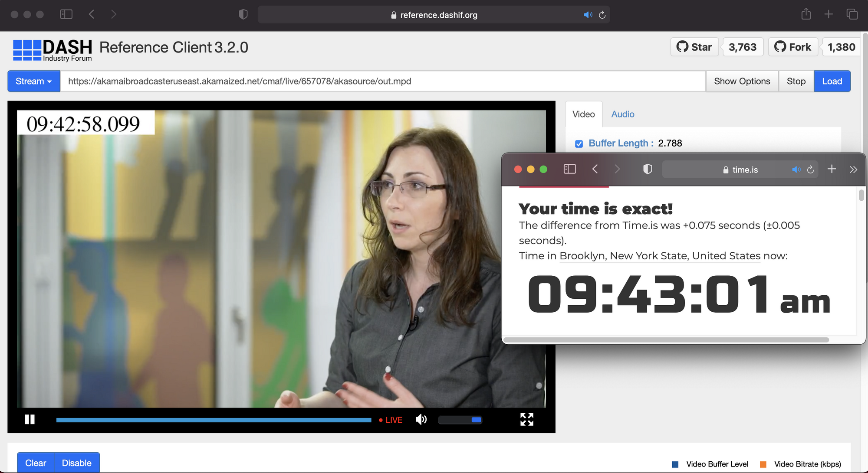Click the MPD stream URL field
Image resolution: width=868 pixels, height=473 pixels.
(383, 81)
